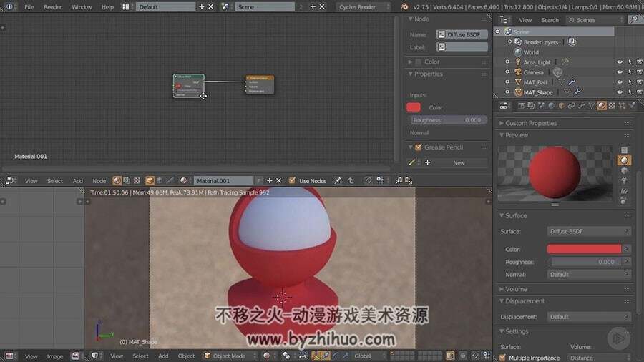Open the Object properties tab
Viewport: 644px width, 362px height.
[562, 106]
